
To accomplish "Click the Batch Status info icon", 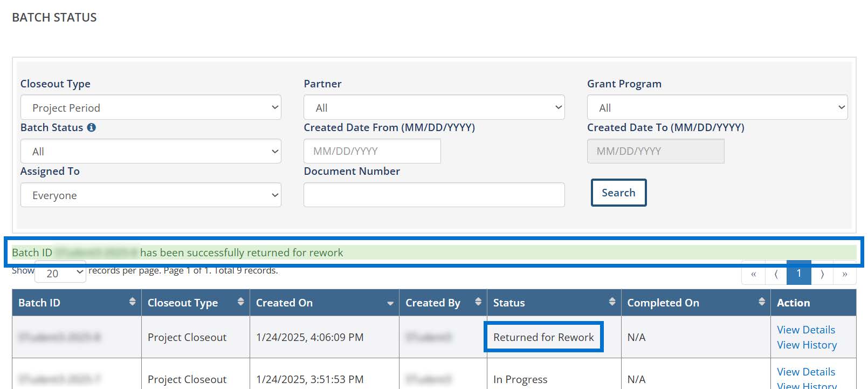I will click(92, 128).
